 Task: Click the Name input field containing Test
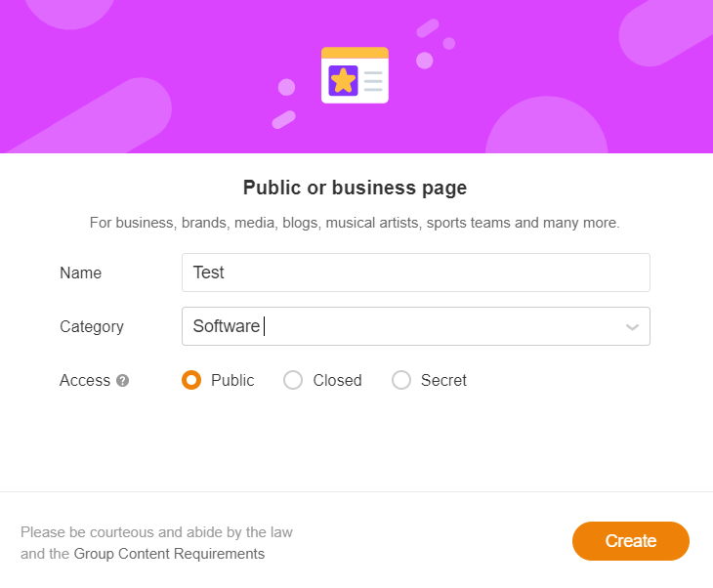coord(416,273)
